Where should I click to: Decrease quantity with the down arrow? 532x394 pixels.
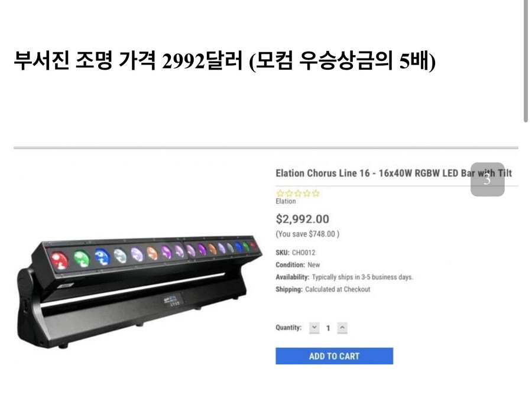(314, 328)
